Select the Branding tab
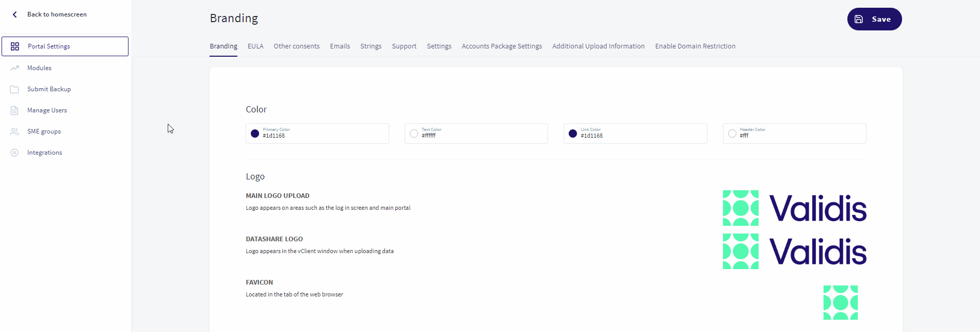980x332 pixels. tap(223, 46)
